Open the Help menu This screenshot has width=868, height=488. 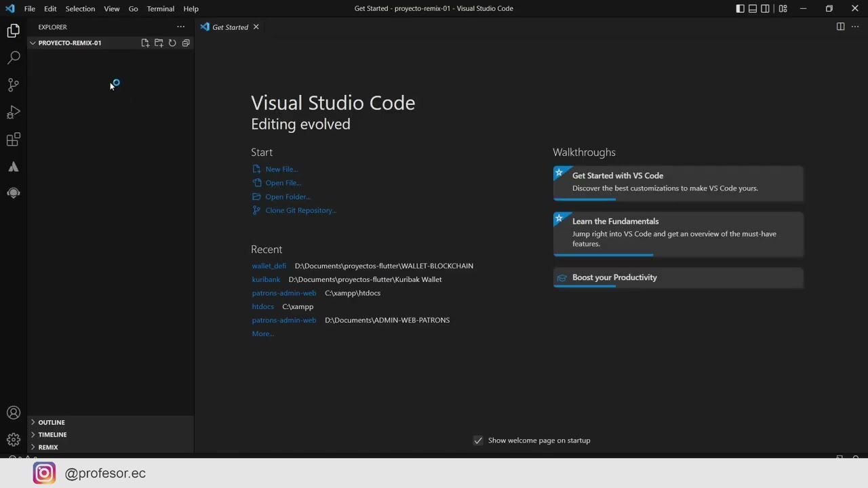pyautogui.click(x=191, y=9)
